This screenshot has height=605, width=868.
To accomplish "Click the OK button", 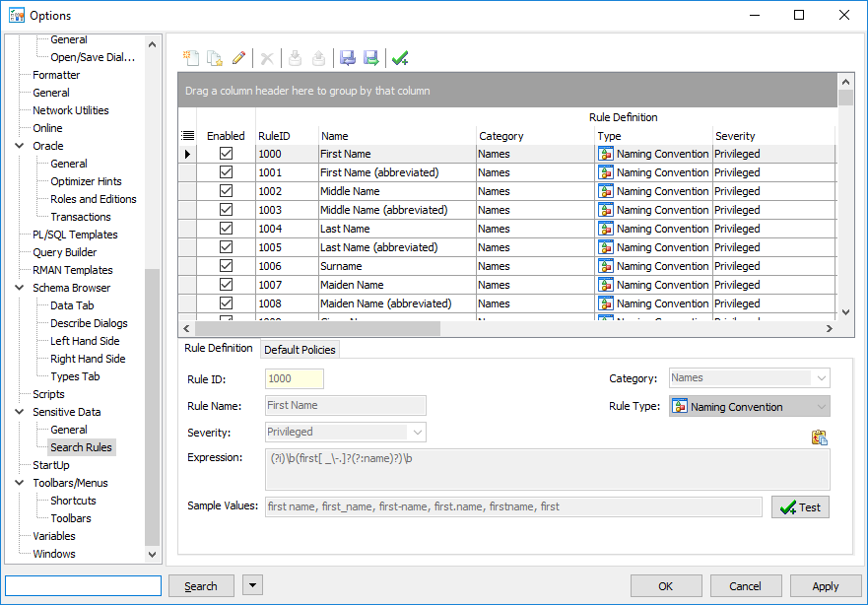I will click(666, 586).
